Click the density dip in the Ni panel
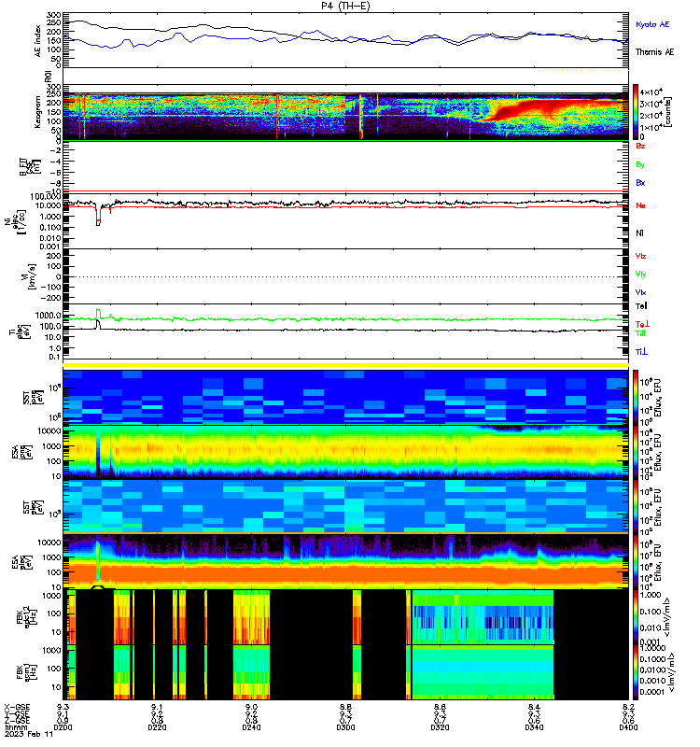This screenshot has width=700, height=747. tap(98, 216)
